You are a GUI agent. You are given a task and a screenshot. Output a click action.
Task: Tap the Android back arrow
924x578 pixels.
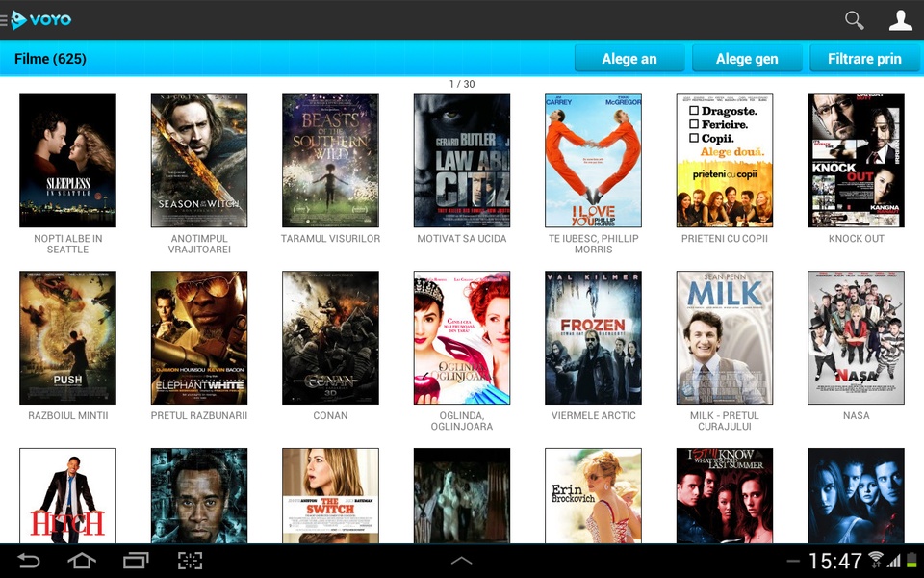coord(29,561)
